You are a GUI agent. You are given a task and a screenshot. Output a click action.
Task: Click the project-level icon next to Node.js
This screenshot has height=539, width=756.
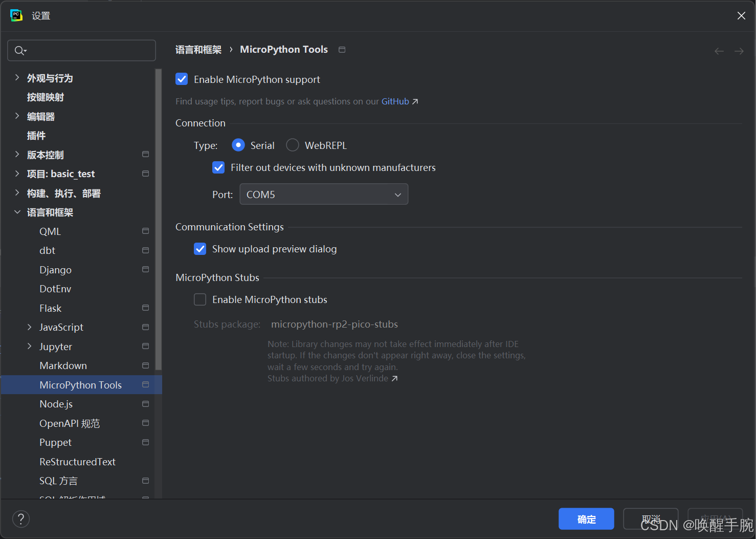tap(145, 404)
